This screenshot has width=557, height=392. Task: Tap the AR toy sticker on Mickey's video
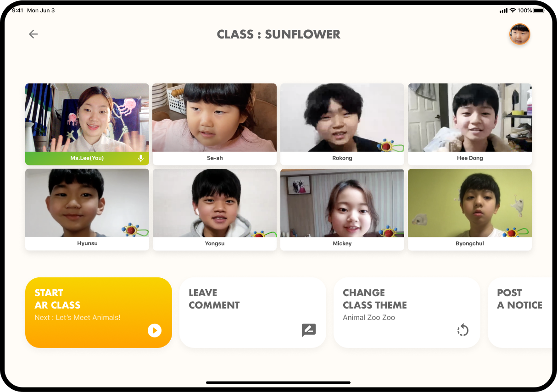click(x=389, y=231)
